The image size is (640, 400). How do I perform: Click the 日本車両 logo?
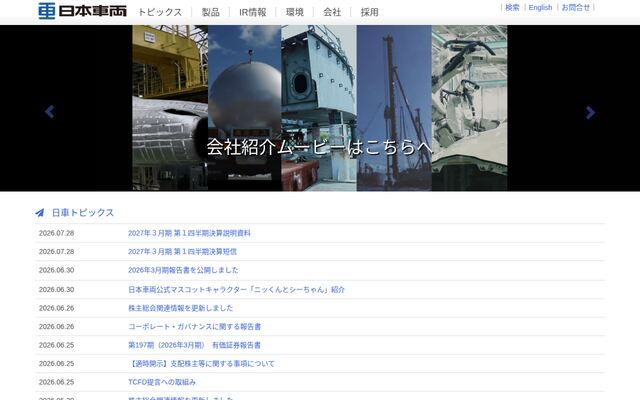pyautogui.click(x=82, y=11)
